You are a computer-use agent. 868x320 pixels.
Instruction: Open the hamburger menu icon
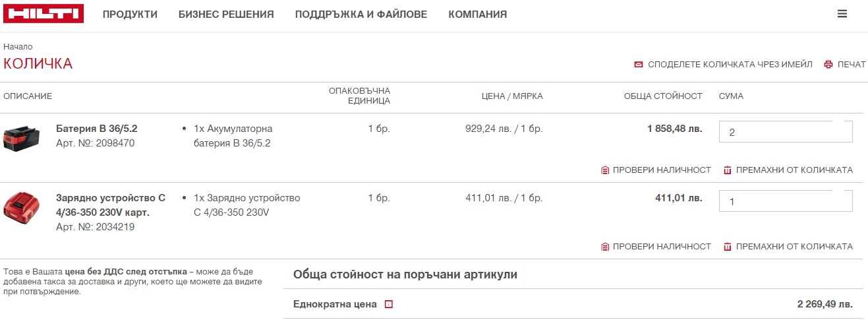click(842, 14)
